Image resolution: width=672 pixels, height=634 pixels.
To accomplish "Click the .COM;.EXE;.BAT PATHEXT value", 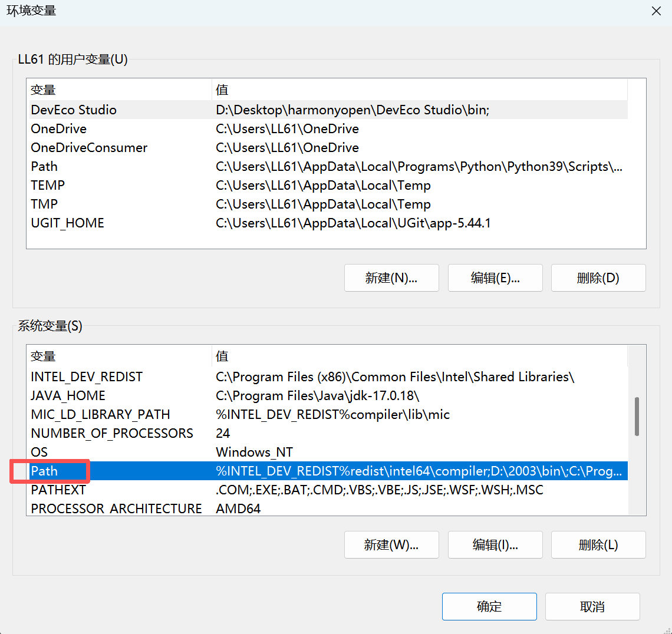I will pos(379,490).
